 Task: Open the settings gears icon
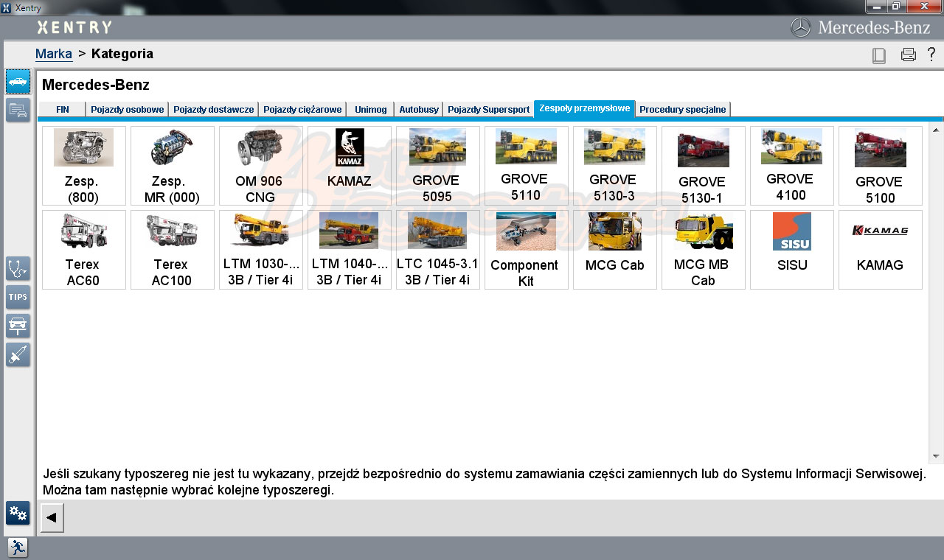coord(18,513)
